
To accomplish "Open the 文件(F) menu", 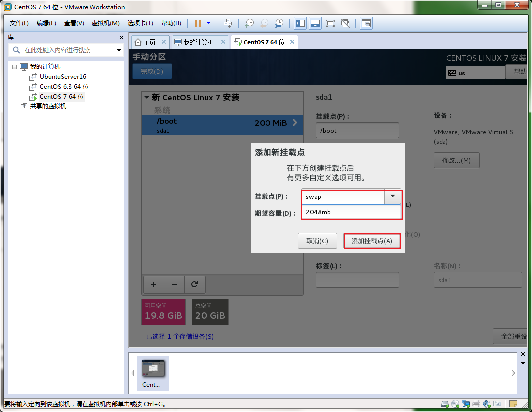I will (x=19, y=23).
